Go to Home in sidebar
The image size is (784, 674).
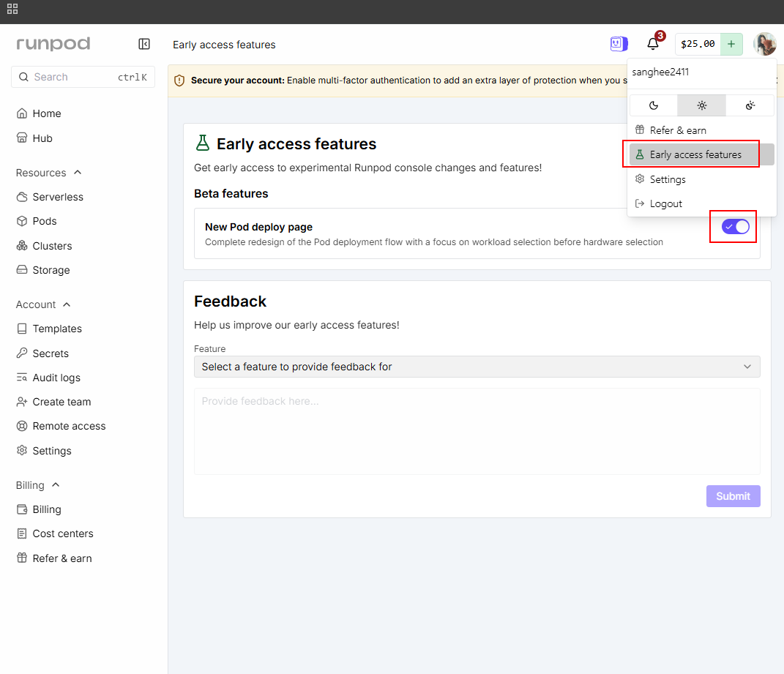(39, 113)
